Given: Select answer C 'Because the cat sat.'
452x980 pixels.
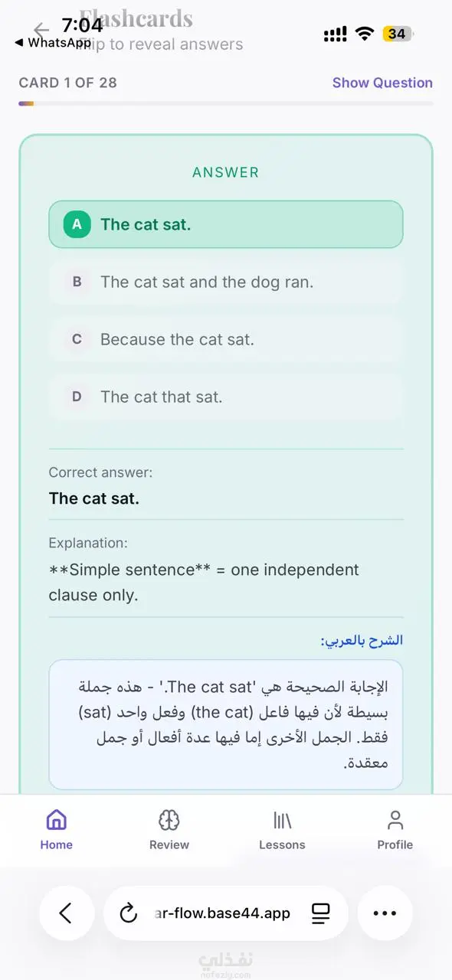Looking at the screenshot, I should (226, 339).
